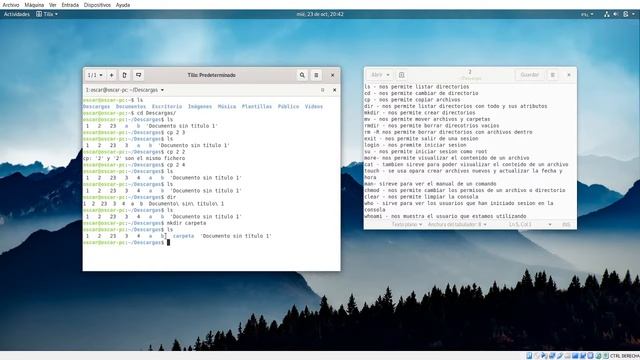Open the Máquina menu
The image size is (640, 360).
pyautogui.click(x=34, y=5)
